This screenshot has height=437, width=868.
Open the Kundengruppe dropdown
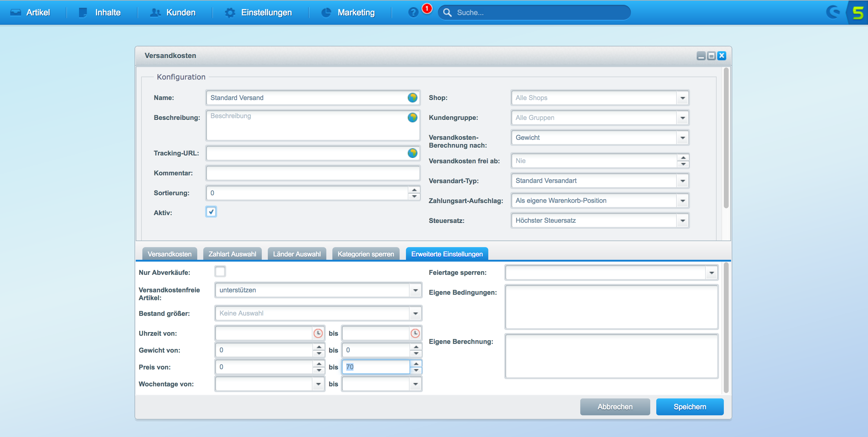click(x=683, y=118)
